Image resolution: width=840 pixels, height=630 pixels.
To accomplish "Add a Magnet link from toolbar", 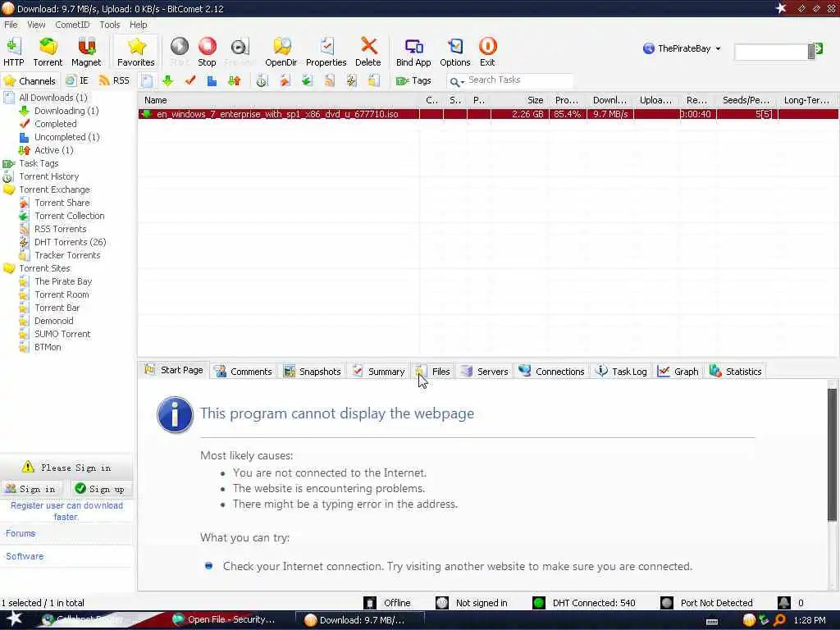I will 85,52.
